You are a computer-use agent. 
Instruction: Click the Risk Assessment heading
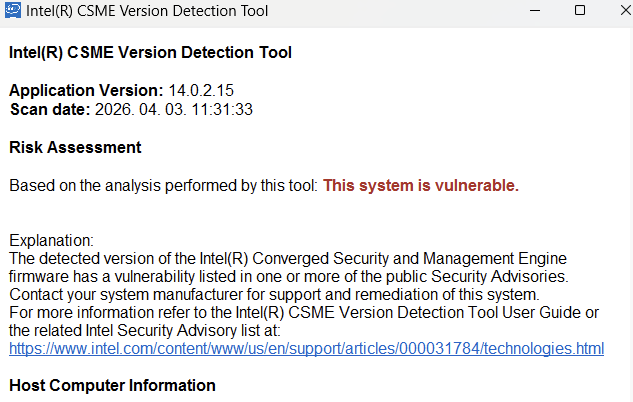(75, 147)
